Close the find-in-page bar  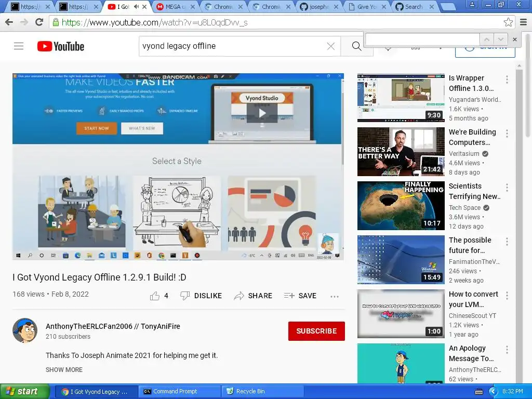(x=515, y=39)
